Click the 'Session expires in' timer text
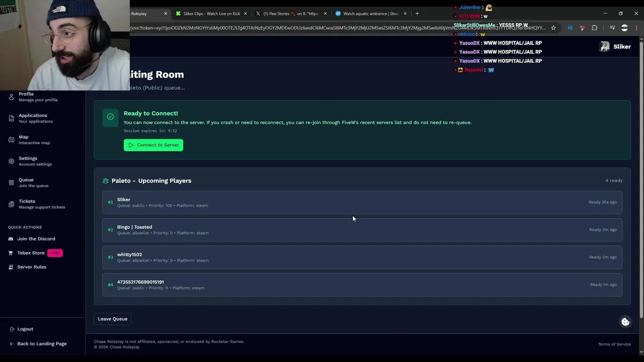 (150, 131)
